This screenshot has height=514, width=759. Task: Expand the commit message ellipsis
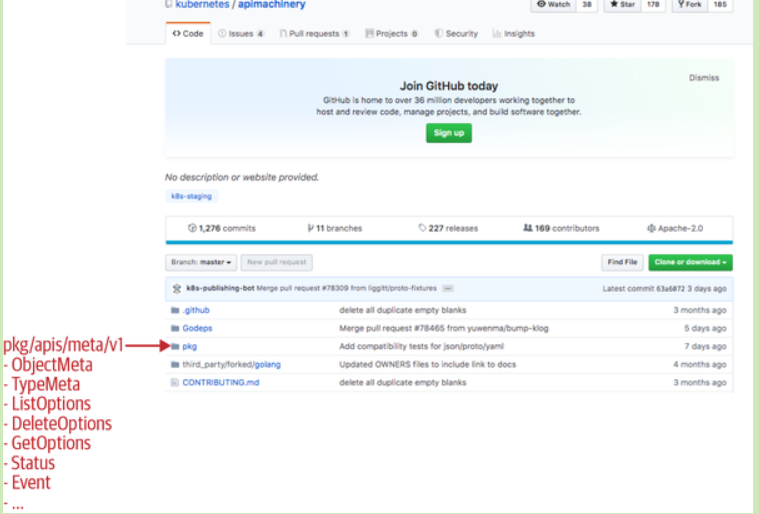(448, 288)
